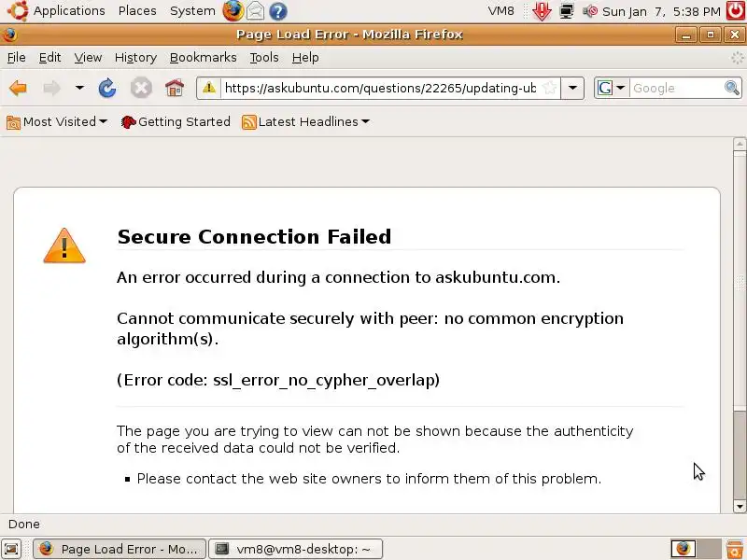Click the Back navigation arrow
747x560 pixels.
click(18, 89)
